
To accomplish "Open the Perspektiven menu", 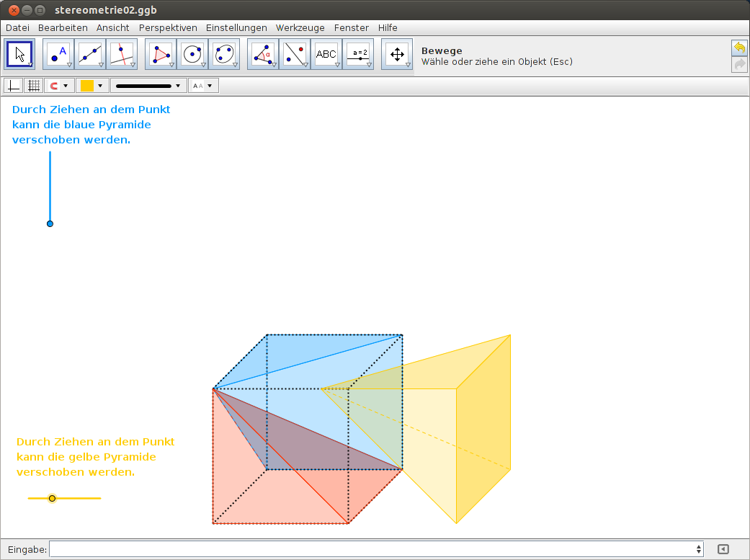I will click(x=168, y=27).
